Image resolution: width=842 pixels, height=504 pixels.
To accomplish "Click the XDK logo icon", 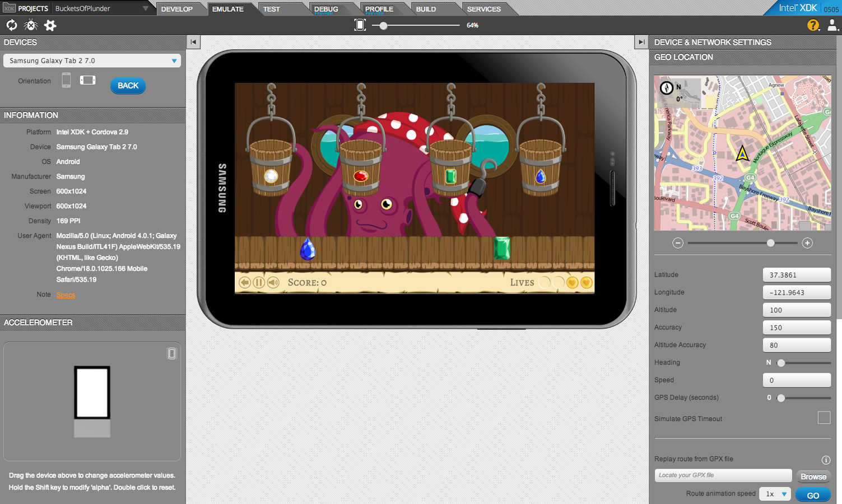I will 9,8.
